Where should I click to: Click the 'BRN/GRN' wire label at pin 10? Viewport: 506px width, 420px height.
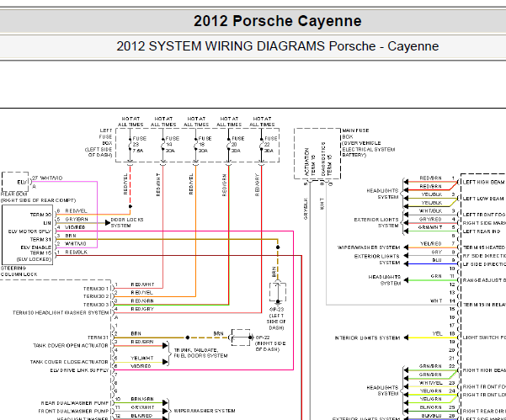[142, 399]
